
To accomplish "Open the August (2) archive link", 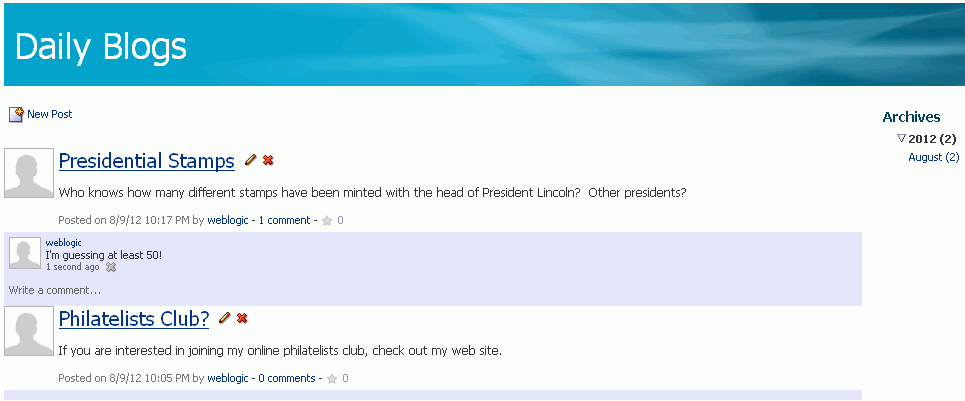I will click(934, 157).
